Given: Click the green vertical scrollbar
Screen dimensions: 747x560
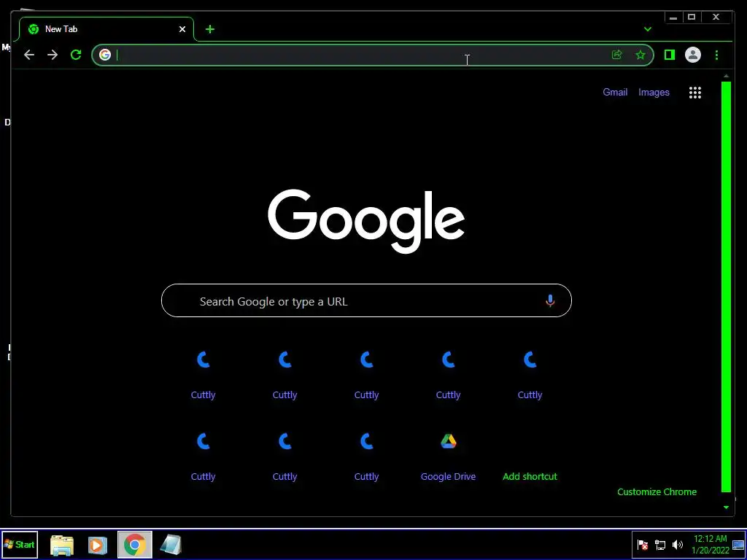Looking at the screenshot, I should (x=726, y=287).
